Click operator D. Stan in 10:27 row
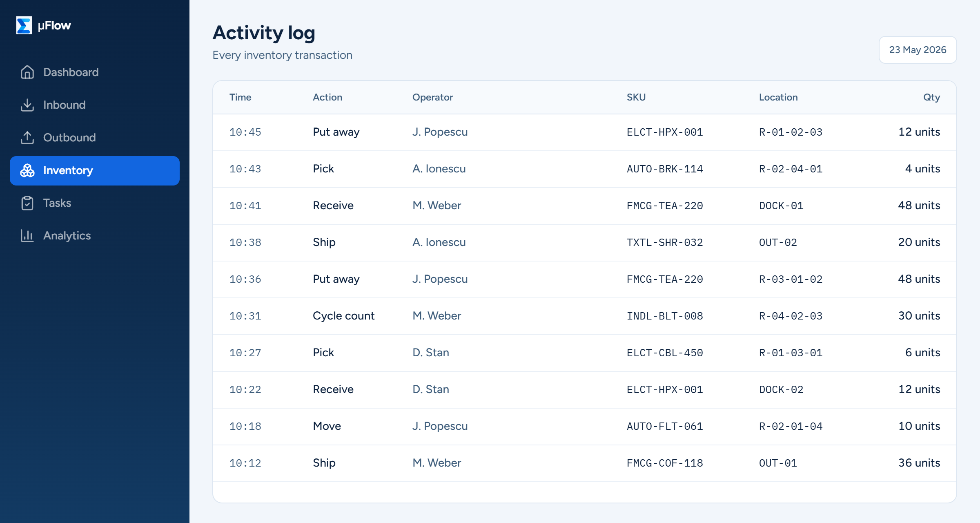 coord(431,353)
